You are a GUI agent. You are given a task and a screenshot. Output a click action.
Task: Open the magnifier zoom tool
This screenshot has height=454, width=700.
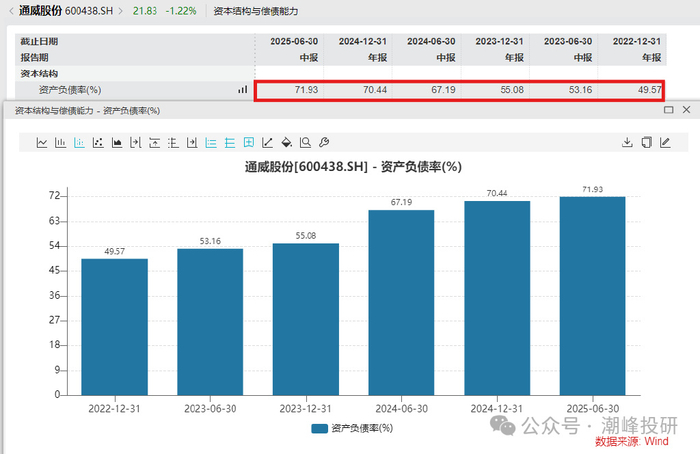[305, 143]
